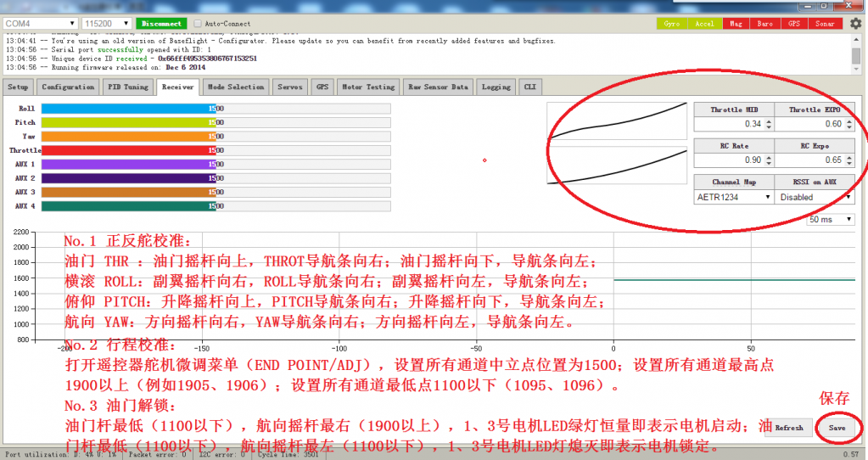Click the AUX 4 channel bar
Image resolution: width=868 pixels, height=460 pixels.
point(216,206)
